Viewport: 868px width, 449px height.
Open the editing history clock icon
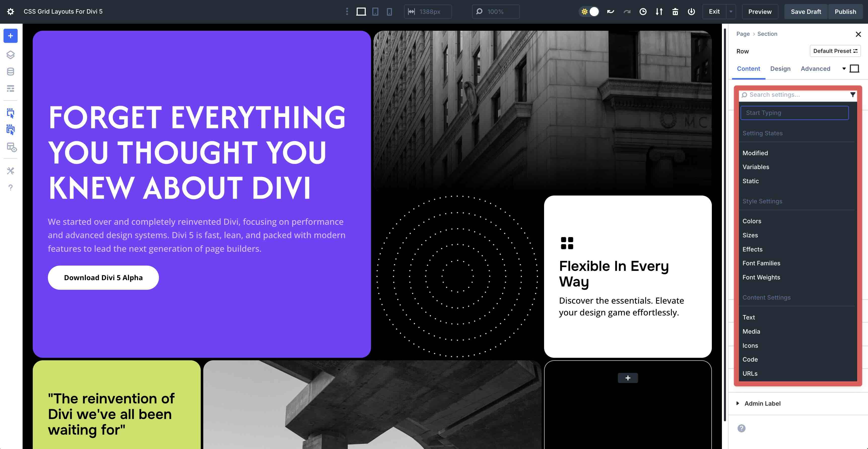(x=643, y=11)
